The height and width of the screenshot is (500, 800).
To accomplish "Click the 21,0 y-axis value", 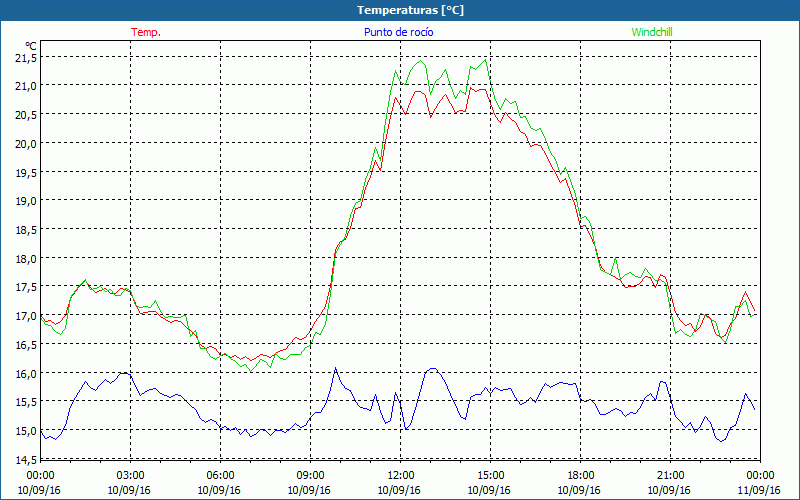I will [x=26, y=86].
